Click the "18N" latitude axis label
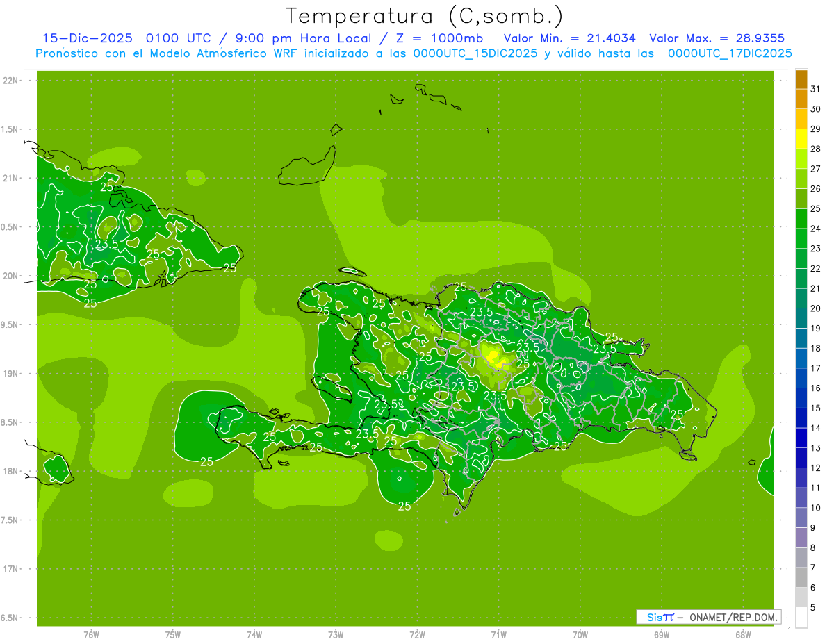 (x=12, y=472)
